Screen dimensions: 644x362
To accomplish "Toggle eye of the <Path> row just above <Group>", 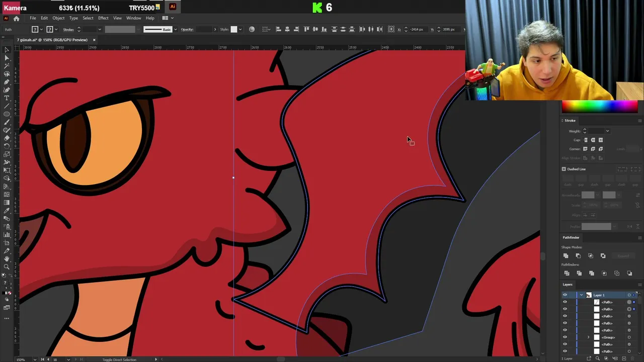I will 565,330.
